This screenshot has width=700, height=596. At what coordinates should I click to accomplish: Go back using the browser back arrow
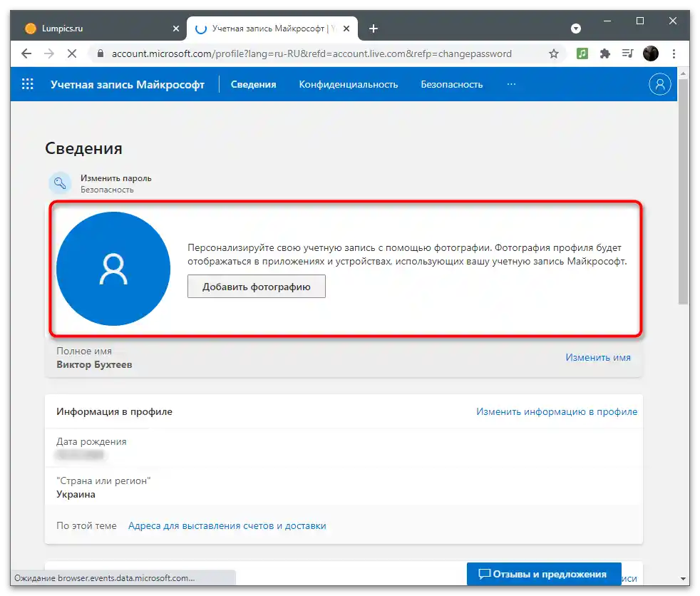pyautogui.click(x=26, y=54)
